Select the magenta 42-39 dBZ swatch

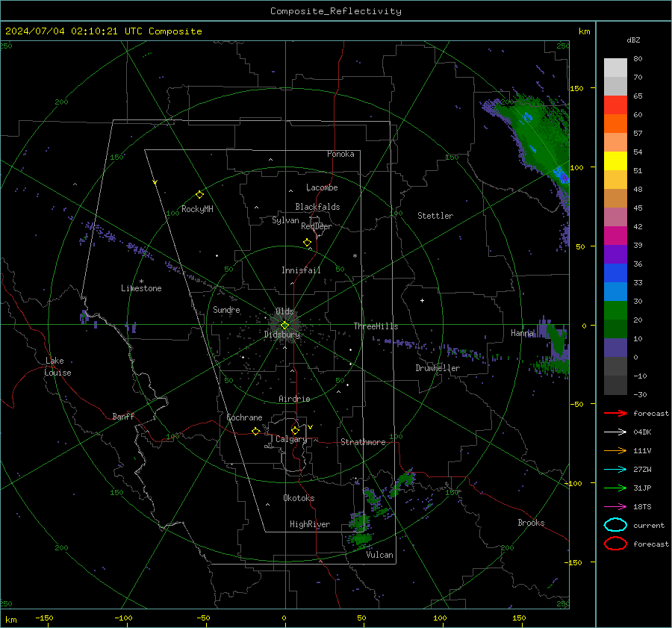615,236
